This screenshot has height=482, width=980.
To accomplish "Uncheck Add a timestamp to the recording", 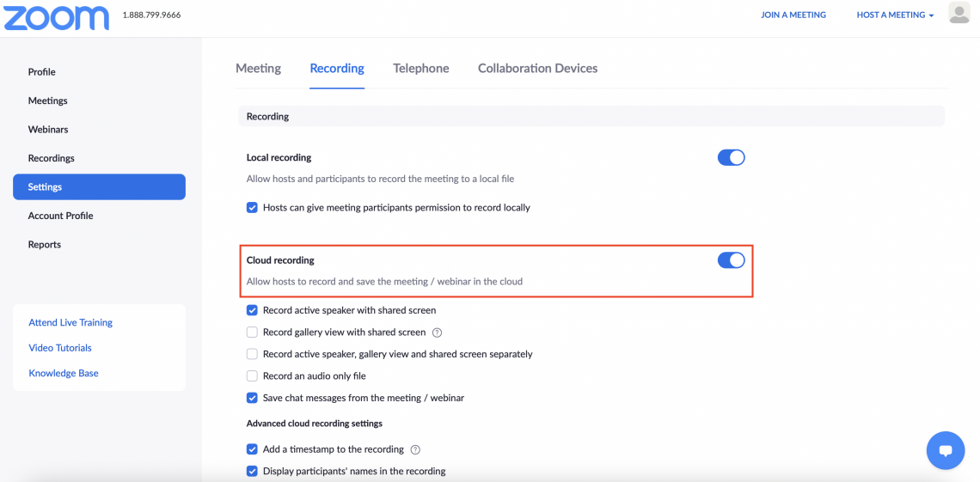I will [252, 449].
